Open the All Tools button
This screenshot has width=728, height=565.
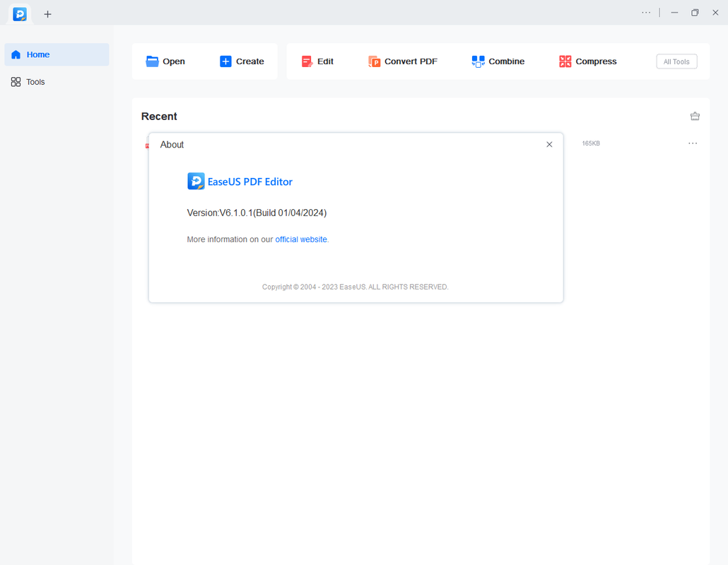676,61
